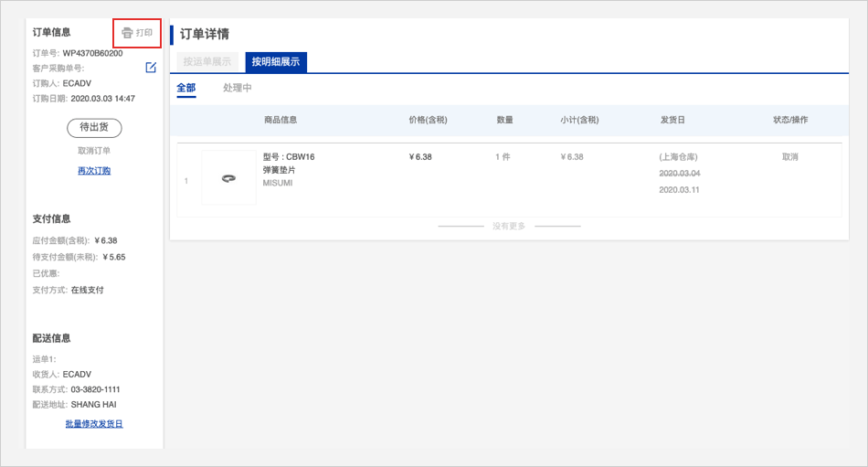Viewport: 868px width, 467px height.
Task: Click the delivery date 2020.03.11
Action: coord(679,189)
